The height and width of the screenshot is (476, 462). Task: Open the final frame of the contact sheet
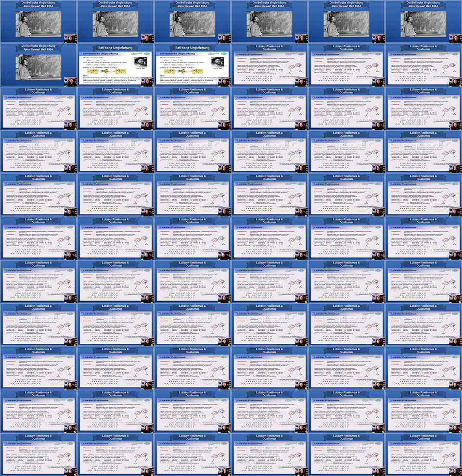(423, 454)
